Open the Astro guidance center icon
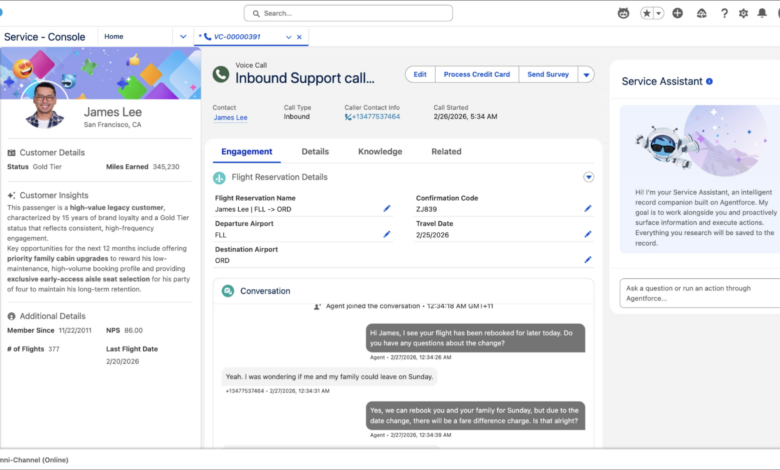 pyautogui.click(x=623, y=13)
